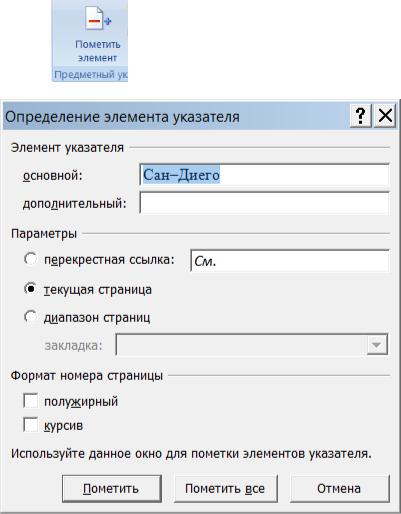Click the Пометить button
Viewport: 401px width, 514px height.
[112, 488]
